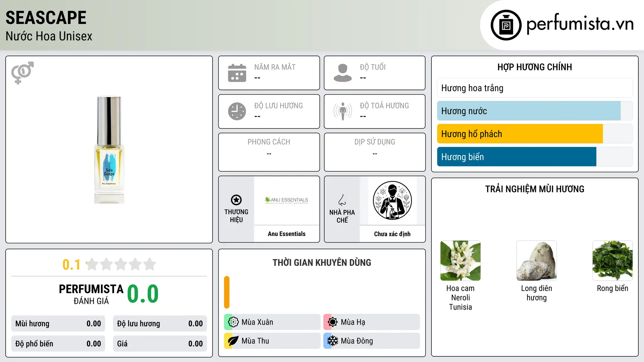Click the perfumista.vn site name
Screen dimensions: 644x362
pos(580,24)
